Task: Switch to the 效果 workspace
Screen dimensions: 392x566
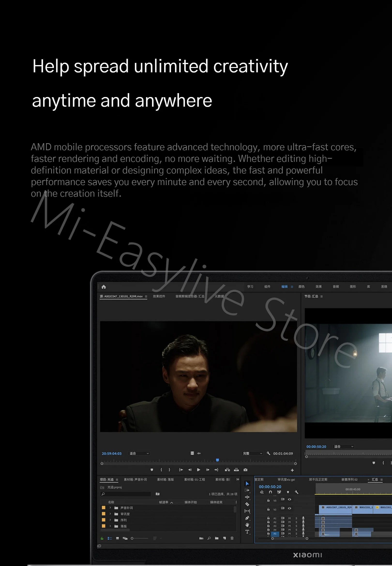Action: coord(319,287)
